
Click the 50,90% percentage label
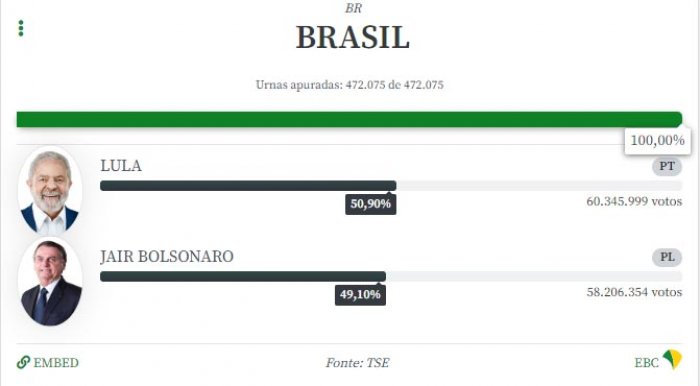click(x=371, y=204)
